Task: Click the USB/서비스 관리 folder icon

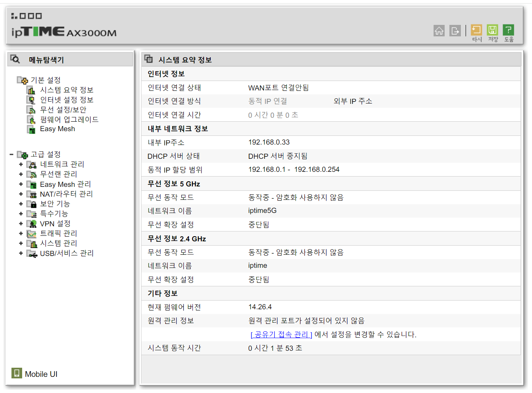Action: click(x=32, y=253)
